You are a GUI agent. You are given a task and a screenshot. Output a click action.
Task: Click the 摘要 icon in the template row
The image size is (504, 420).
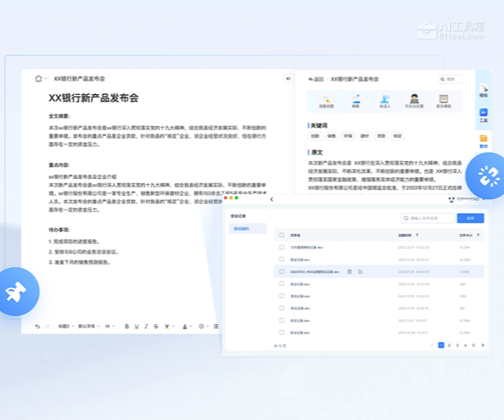[355, 101]
